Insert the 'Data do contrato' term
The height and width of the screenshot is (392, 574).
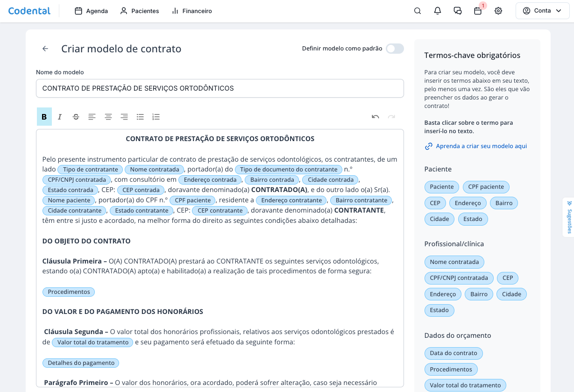[454, 353]
